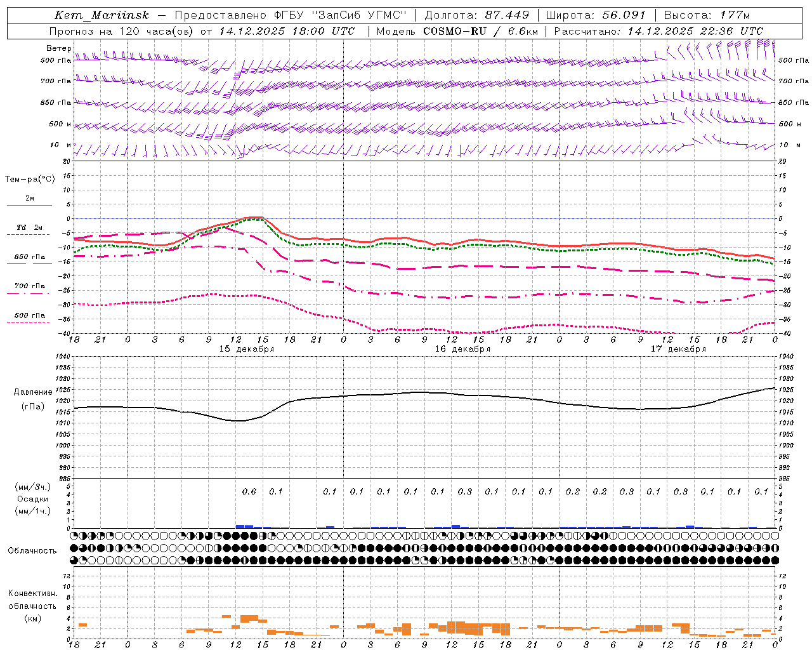Select the Модель COSMO-RU / 6.6км text
The image size is (812, 650).
457,31
